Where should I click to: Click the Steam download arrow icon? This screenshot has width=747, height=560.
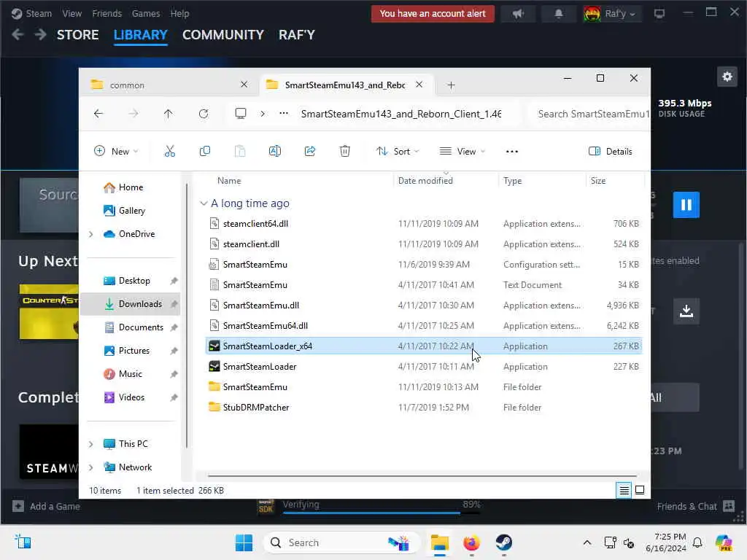click(686, 311)
